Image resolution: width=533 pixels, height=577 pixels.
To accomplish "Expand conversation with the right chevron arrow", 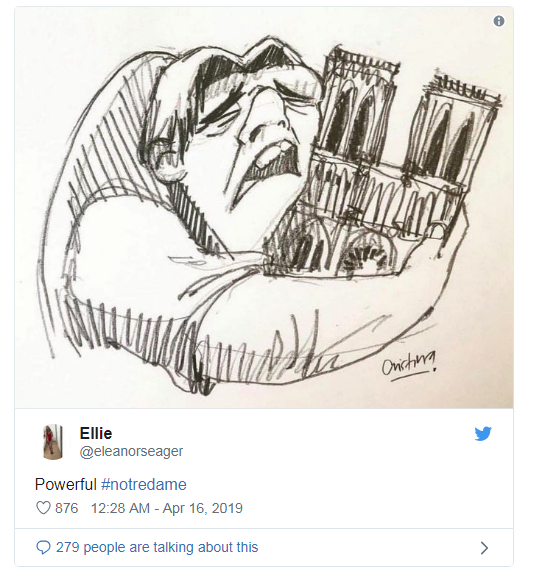I will point(484,548).
